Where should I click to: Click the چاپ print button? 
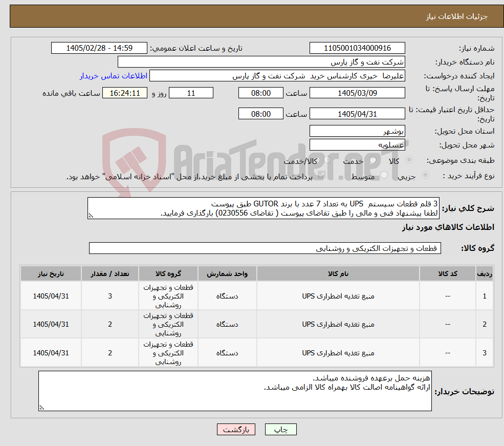coord(280,430)
